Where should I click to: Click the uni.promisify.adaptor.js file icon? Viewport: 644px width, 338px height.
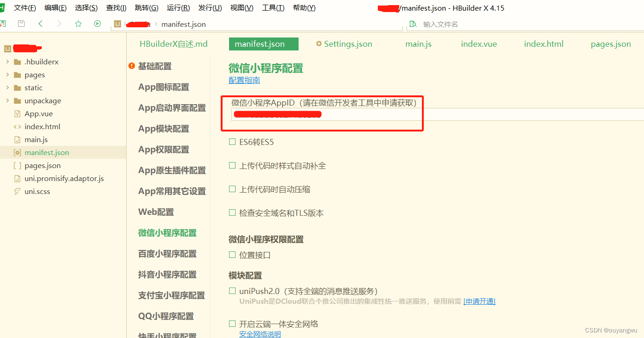tap(18, 179)
